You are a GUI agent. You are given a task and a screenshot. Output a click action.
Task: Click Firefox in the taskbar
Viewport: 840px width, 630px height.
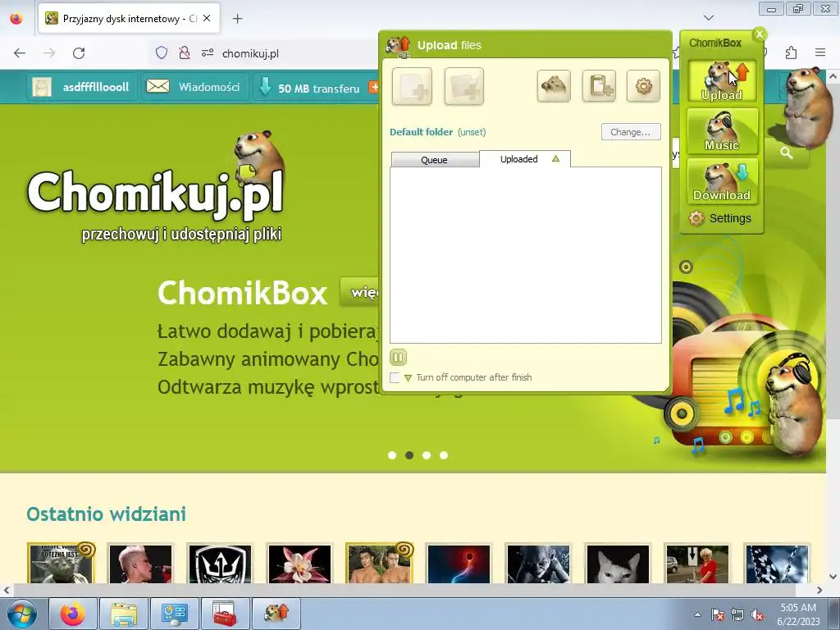click(x=73, y=614)
